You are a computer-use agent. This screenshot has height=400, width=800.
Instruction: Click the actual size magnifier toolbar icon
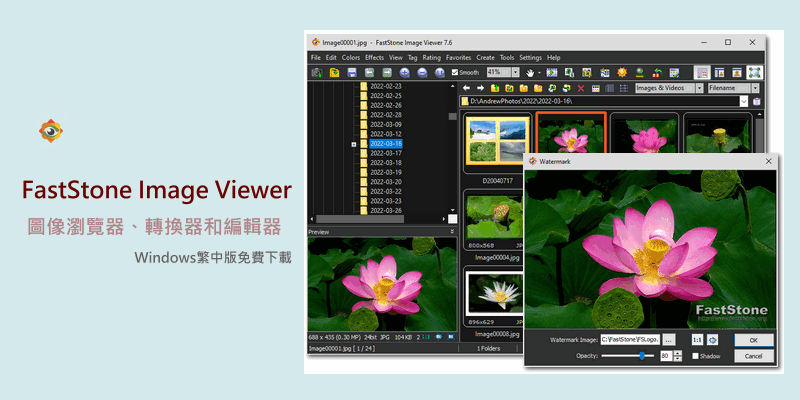pos(439,72)
